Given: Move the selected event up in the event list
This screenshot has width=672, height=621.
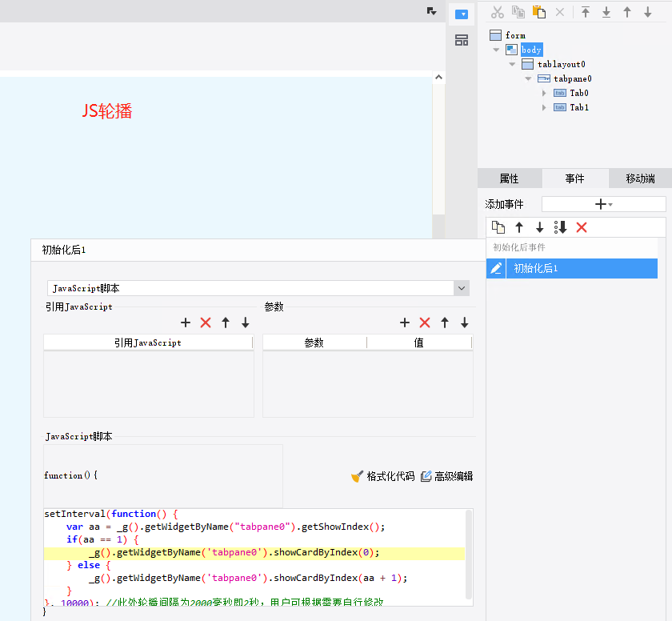Looking at the screenshot, I should pyautogui.click(x=519, y=227).
